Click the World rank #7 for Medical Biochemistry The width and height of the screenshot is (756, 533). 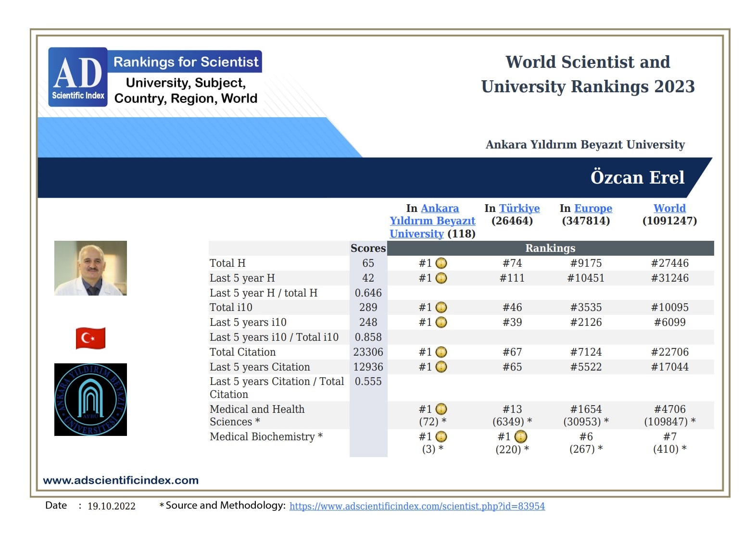click(669, 437)
